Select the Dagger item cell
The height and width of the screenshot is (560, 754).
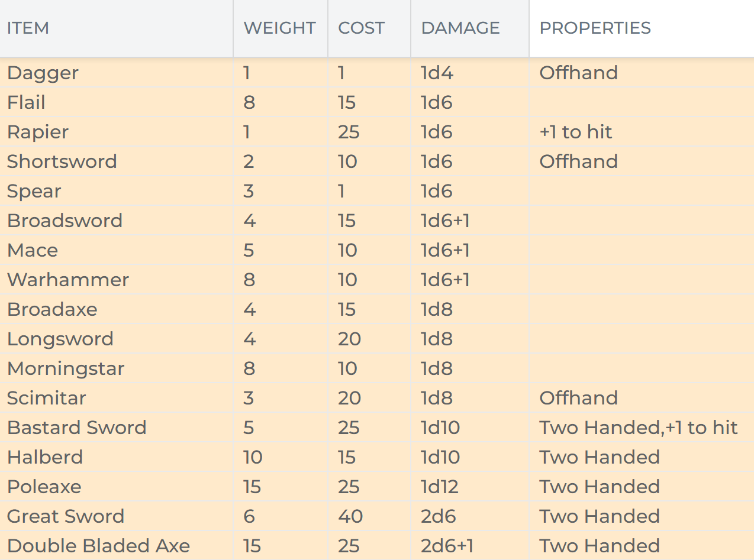coord(43,73)
